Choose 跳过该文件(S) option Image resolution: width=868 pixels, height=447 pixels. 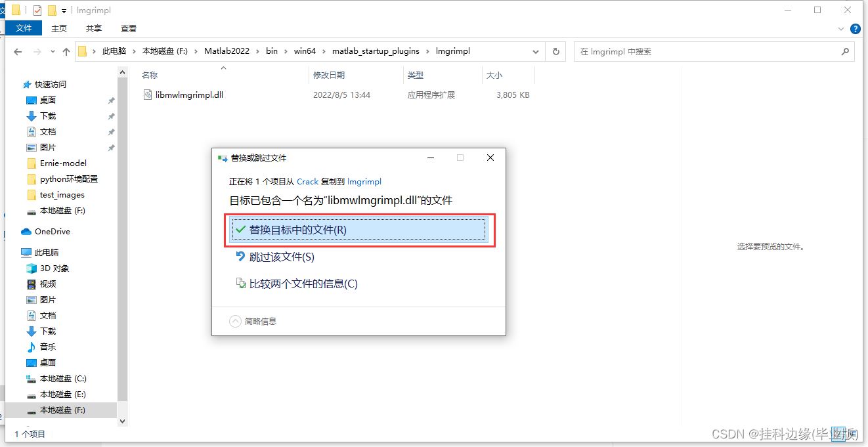pyautogui.click(x=281, y=257)
